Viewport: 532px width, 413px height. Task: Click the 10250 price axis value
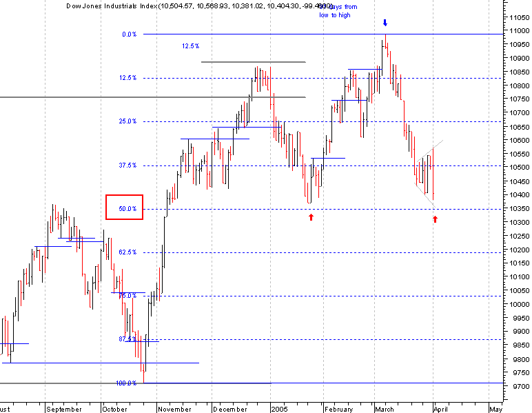(519, 236)
